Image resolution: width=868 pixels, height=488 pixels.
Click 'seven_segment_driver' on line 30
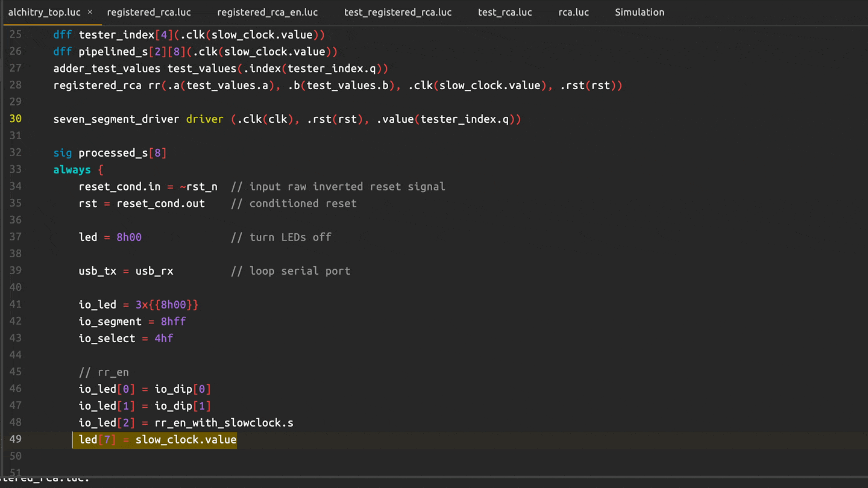point(116,119)
